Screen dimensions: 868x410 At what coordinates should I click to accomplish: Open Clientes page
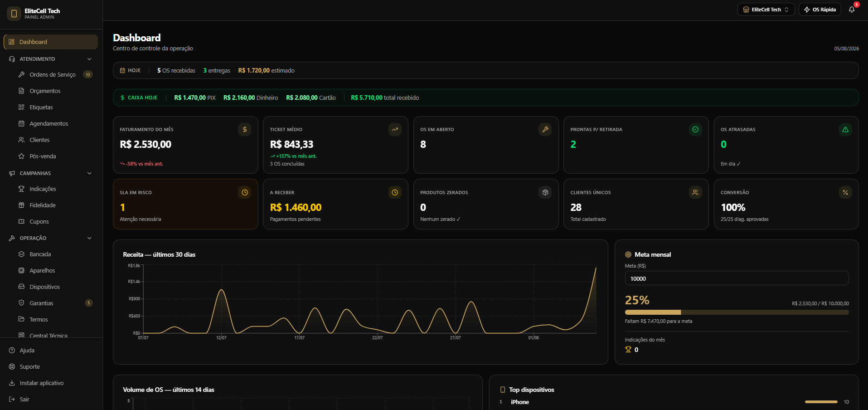pyautogui.click(x=55, y=140)
